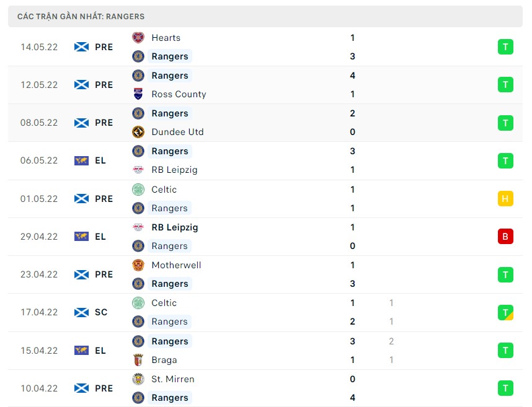Click the SC competition label

(x=101, y=312)
